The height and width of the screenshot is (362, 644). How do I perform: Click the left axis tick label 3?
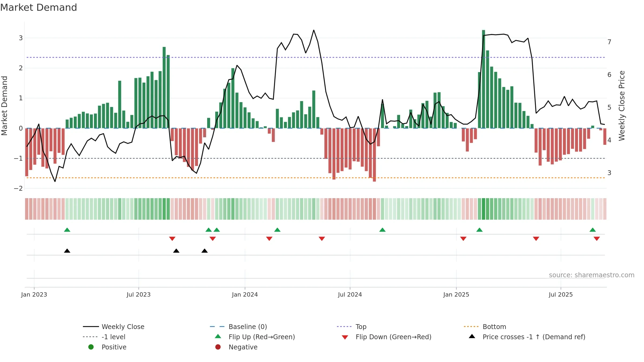coord(21,38)
